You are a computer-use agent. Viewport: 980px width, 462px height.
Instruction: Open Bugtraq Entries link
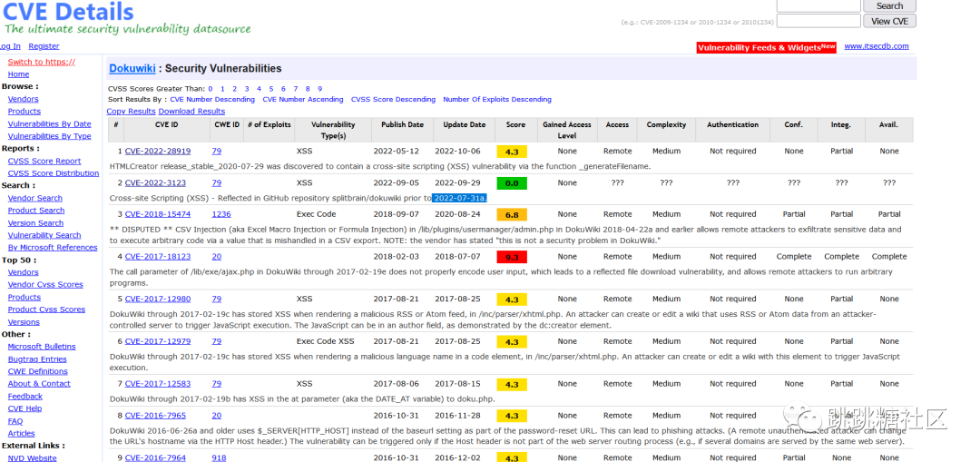click(37, 359)
